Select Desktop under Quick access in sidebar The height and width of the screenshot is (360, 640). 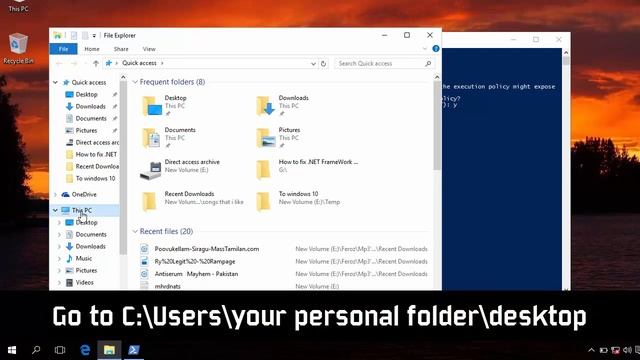point(87,94)
